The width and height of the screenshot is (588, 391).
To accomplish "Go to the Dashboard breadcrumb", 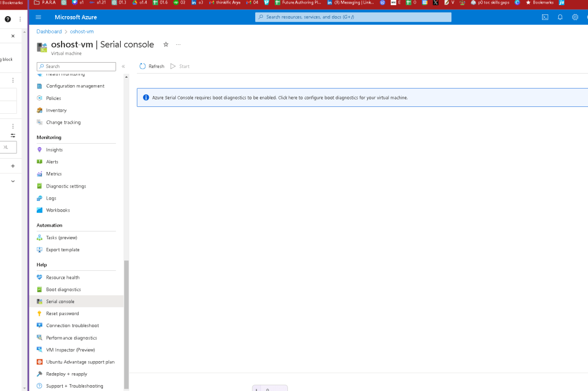I will pos(49,32).
